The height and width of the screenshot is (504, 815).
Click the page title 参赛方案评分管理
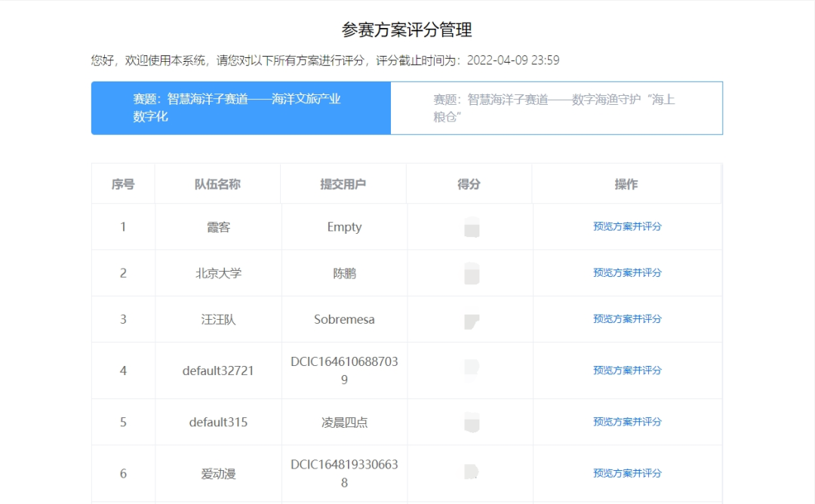[407, 29]
